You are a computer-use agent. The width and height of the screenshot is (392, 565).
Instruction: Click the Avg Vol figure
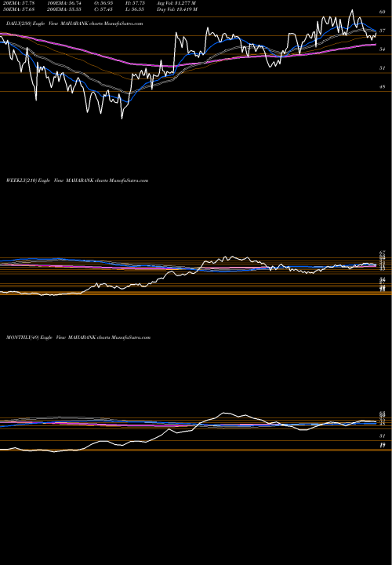pos(176,2)
